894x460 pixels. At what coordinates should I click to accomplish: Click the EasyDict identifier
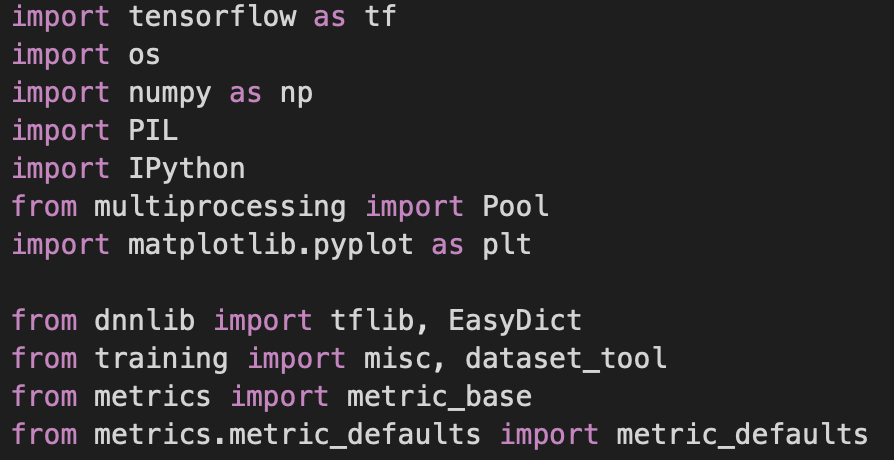point(515,321)
